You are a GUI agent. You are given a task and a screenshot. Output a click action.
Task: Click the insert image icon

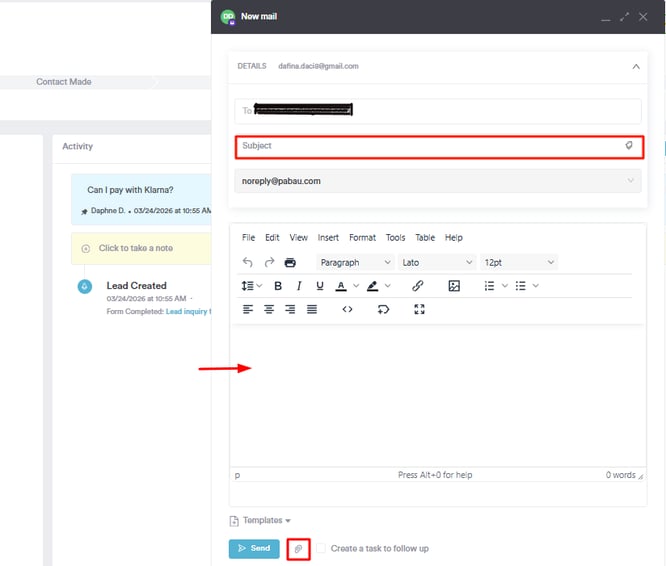pyautogui.click(x=454, y=286)
